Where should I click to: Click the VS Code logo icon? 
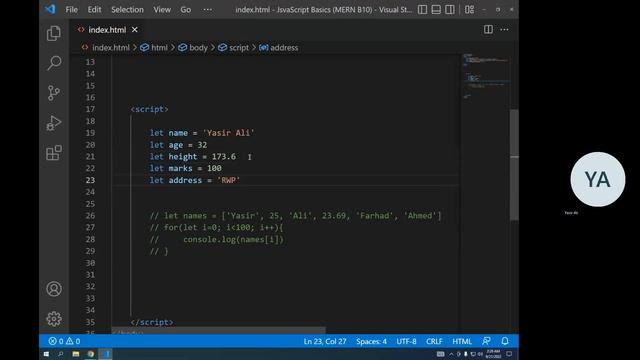click(x=50, y=9)
